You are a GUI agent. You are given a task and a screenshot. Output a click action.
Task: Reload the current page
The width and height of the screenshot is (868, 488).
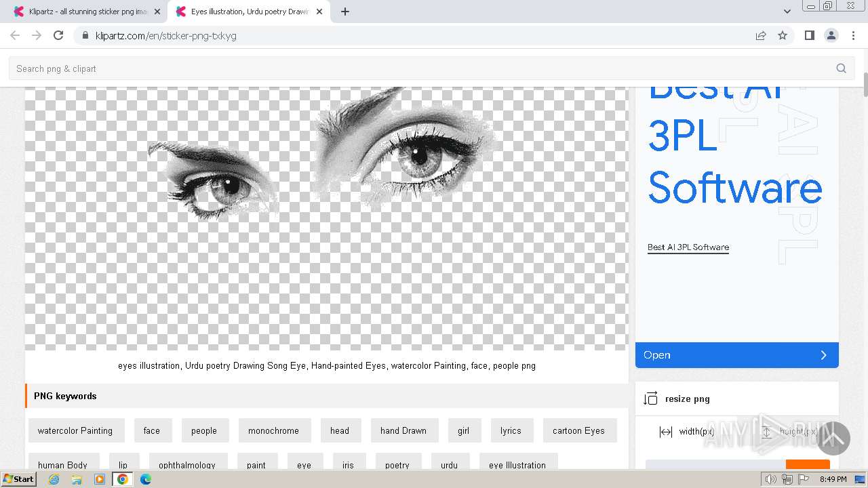(58, 35)
